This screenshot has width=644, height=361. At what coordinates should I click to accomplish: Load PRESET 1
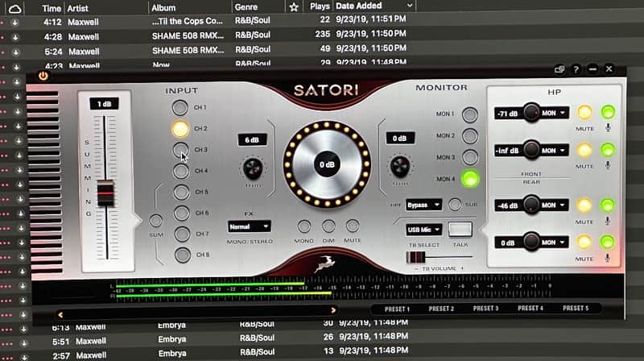click(x=397, y=309)
